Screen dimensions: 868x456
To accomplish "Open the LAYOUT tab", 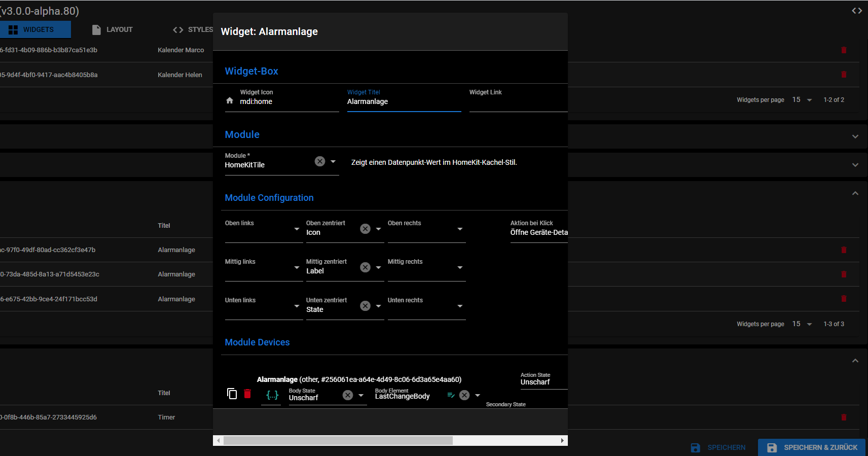I will [x=112, y=29].
